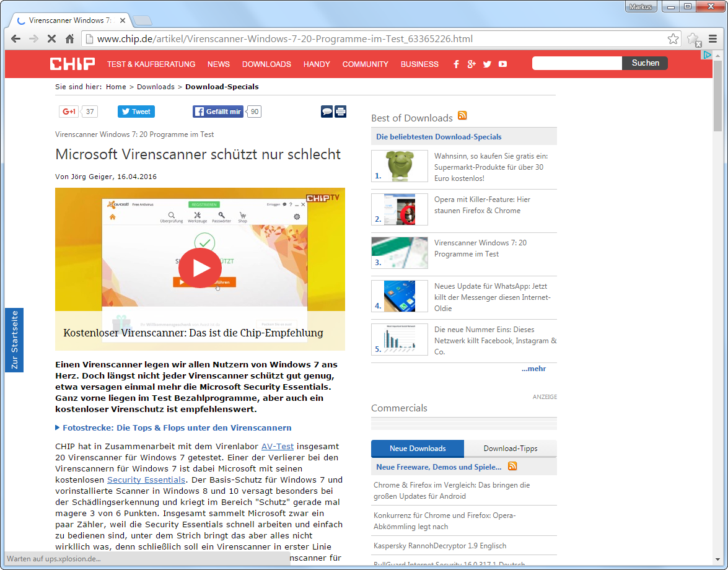Follow the AV-Test link in article
This screenshot has height=570, width=728.
click(x=277, y=446)
